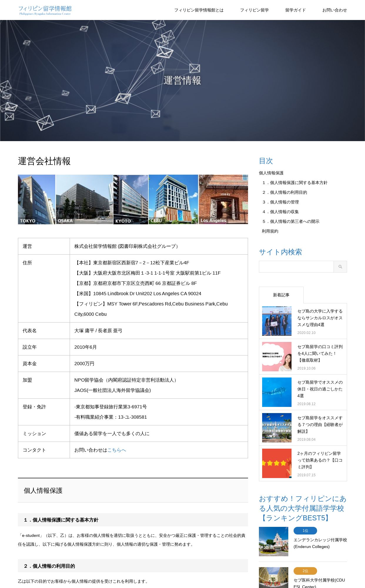Open お問い合わせ menu item

(x=334, y=10)
